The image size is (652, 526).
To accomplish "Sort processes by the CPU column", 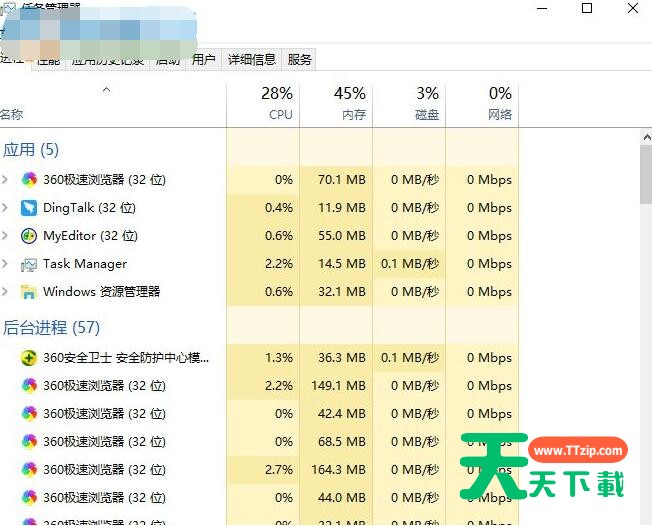I will 263,104.
